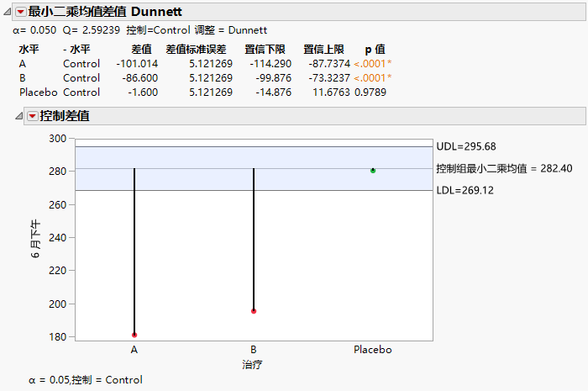Click the upper confidence value 11.6763
Screen dimensions: 588x391
coord(331,92)
